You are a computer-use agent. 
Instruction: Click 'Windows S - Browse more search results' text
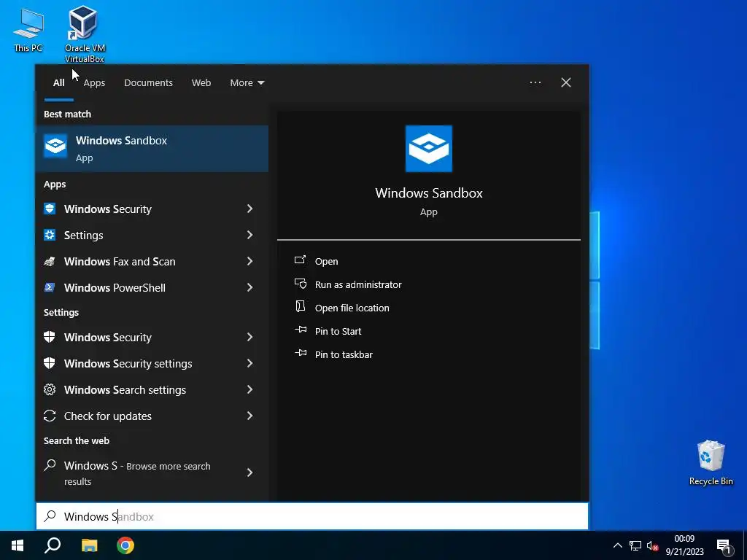click(137, 473)
